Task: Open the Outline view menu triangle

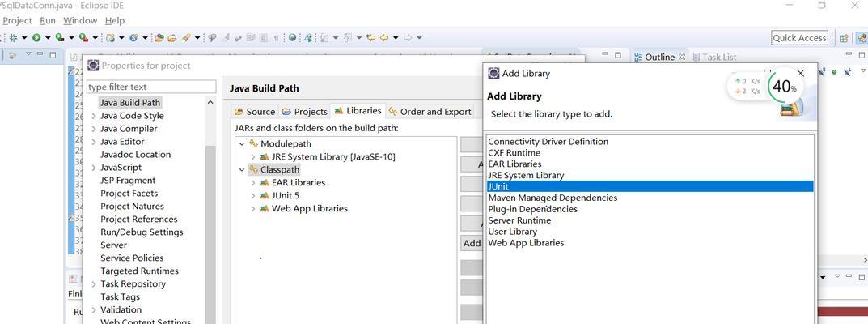Action: 863,71
